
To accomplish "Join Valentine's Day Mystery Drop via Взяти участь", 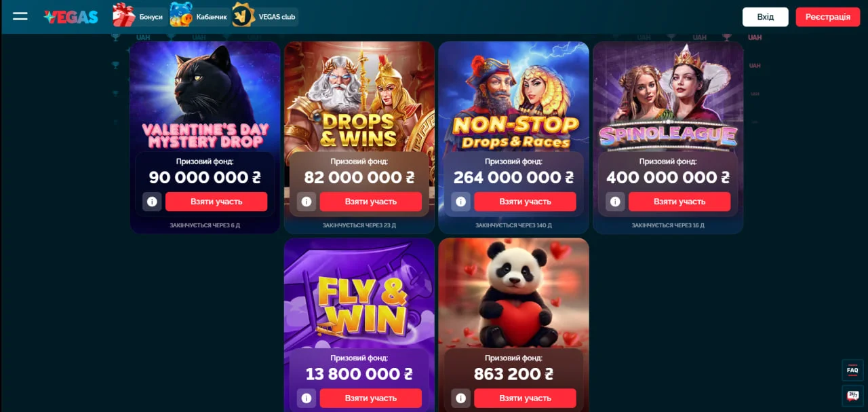I will coord(216,202).
